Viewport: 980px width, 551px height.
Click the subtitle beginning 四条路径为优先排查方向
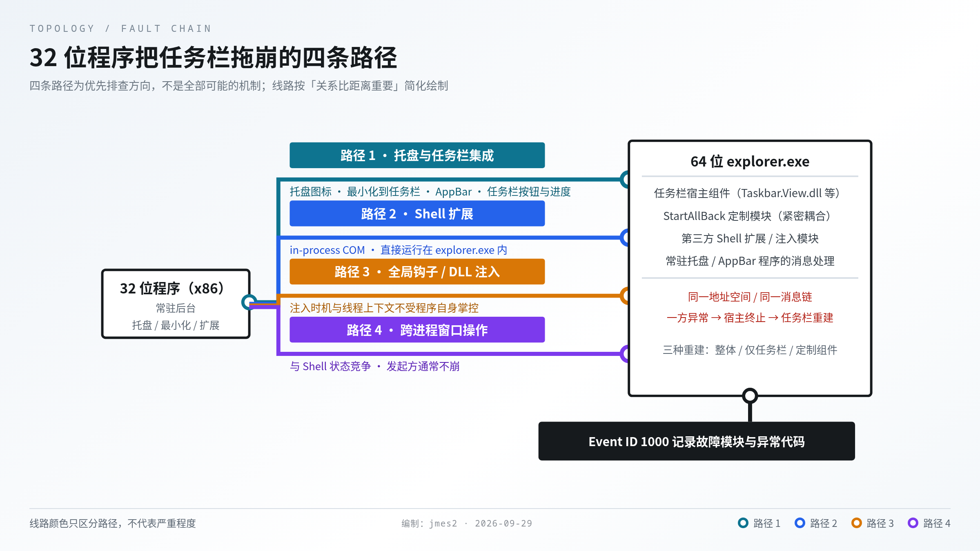coord(239,86)
